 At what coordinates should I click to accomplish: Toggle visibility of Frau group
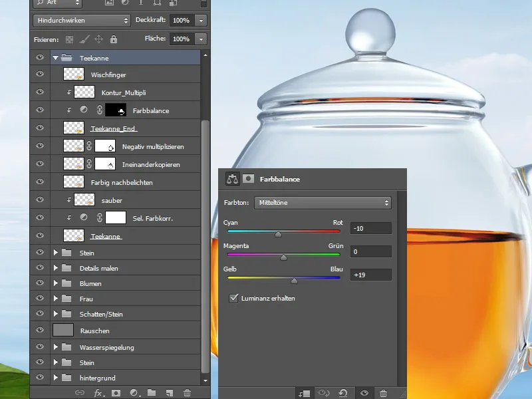(x=40, y=298)
